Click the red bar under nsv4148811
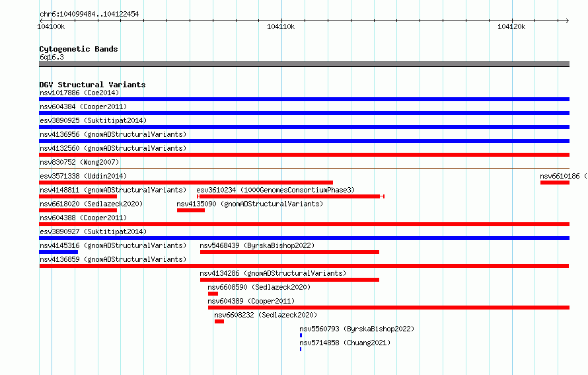The width and height of the screenshot is (588, 375). (78, 196)
